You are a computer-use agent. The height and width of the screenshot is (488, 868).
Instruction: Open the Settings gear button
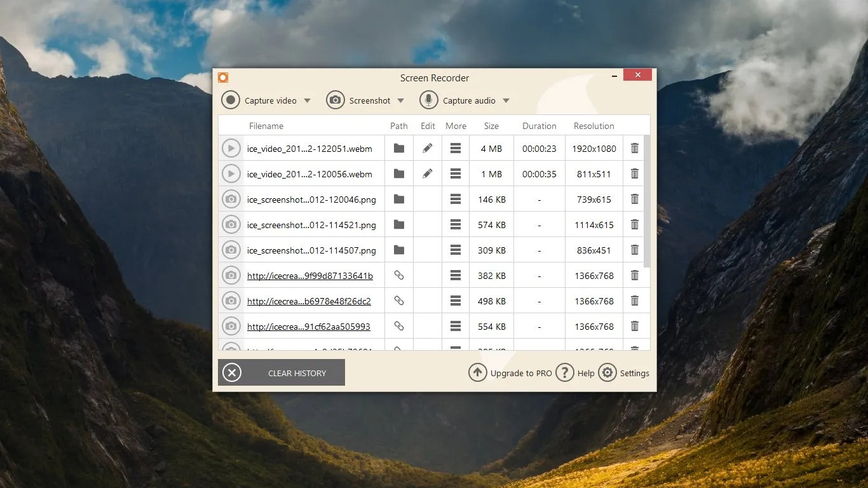click(624, 373)
